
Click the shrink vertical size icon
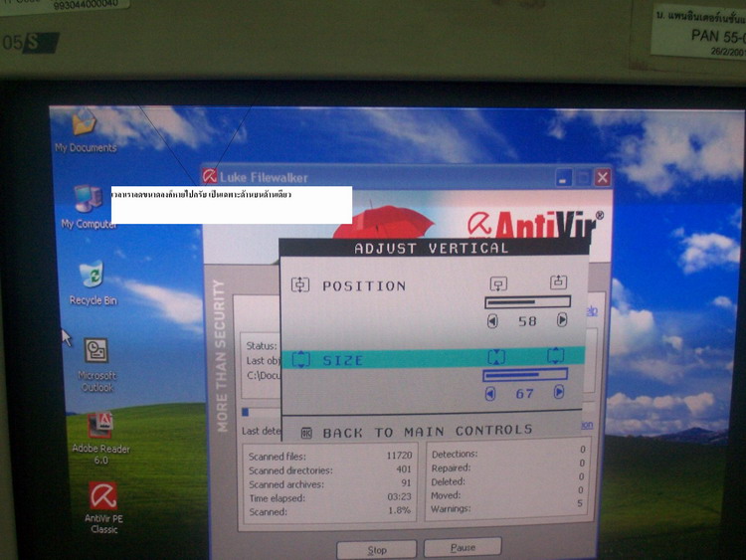496,357
